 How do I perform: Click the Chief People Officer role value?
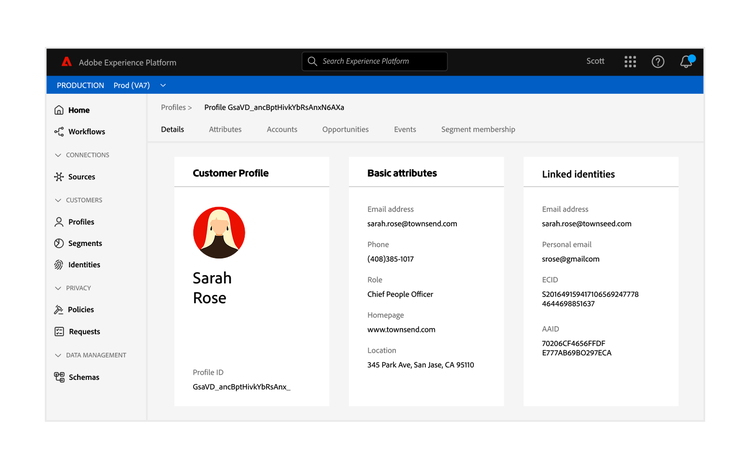(x=400, y=294)
